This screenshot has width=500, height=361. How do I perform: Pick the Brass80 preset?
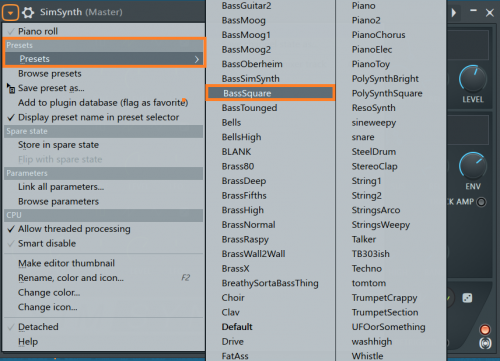(238, 166)
